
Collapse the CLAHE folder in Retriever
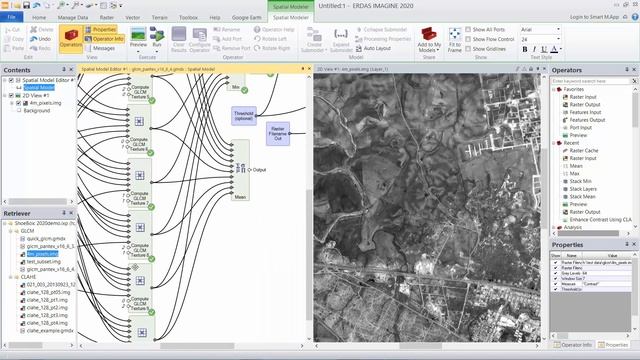11,277
